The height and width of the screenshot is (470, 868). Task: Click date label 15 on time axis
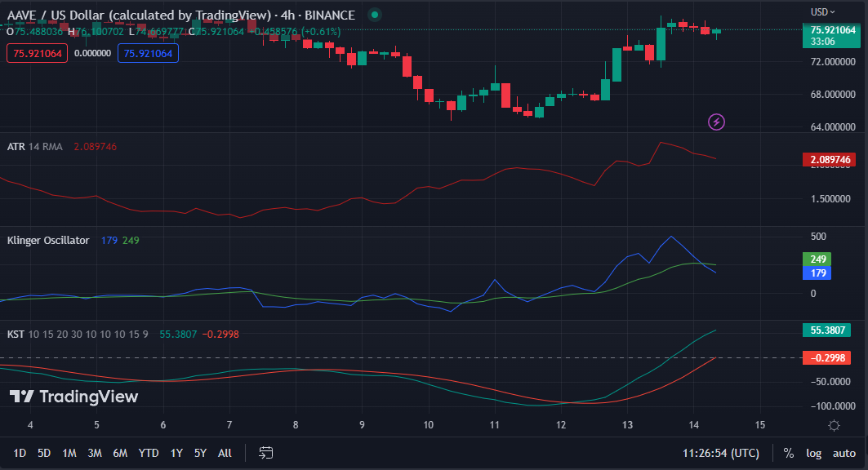coord(760,424)
